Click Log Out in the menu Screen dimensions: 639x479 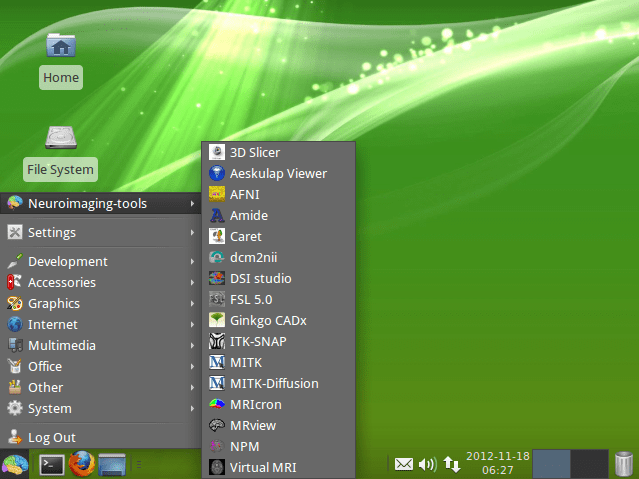click(x=101, y=437)
